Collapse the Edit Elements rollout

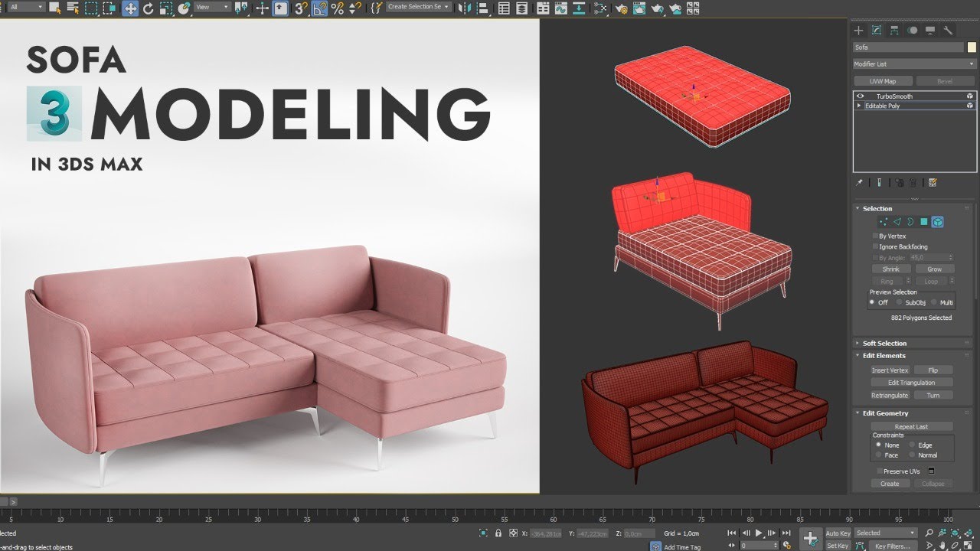click(857, 355)
